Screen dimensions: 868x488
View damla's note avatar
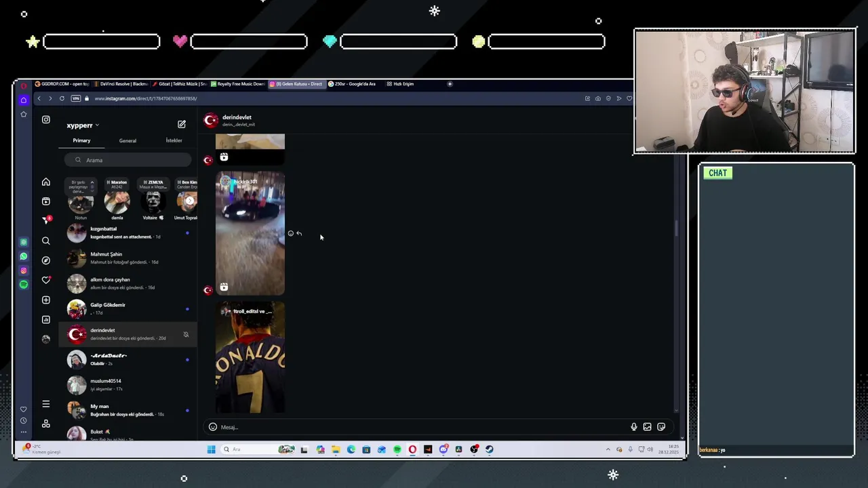pos(117,201)
